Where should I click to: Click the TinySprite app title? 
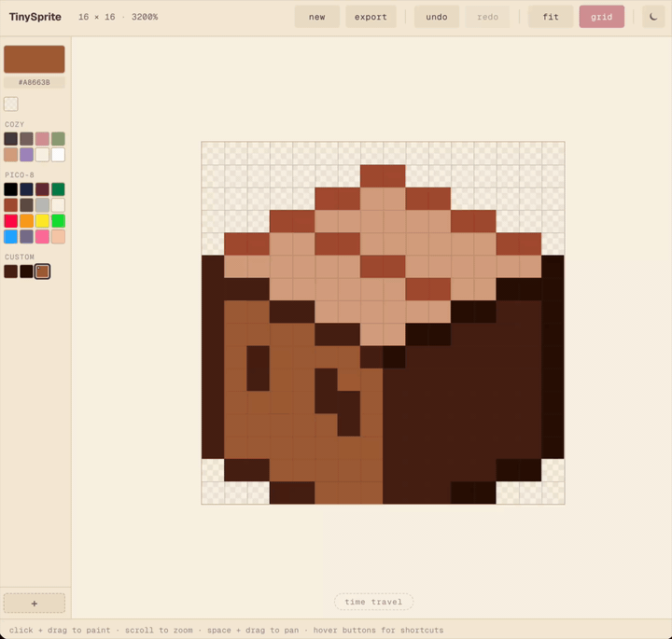(x=35, y=17)
